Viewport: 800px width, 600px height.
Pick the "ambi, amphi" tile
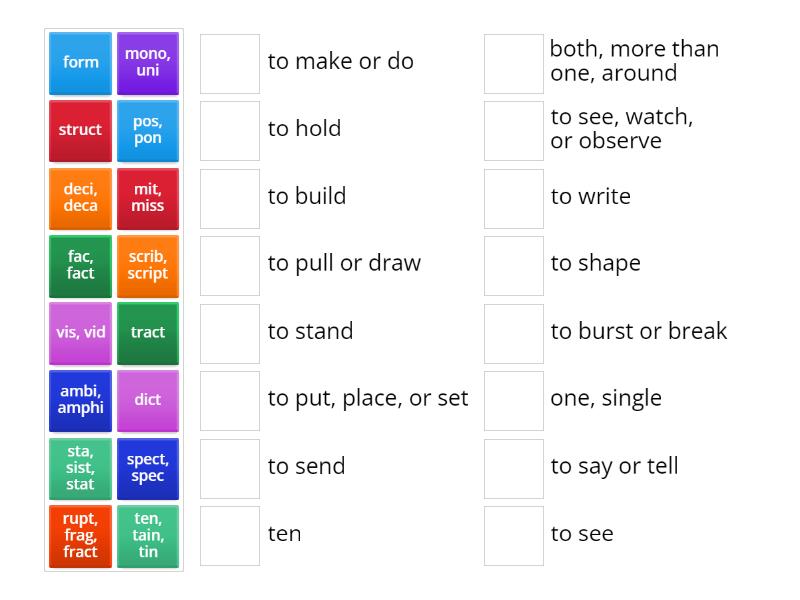[x=80, y=400]
